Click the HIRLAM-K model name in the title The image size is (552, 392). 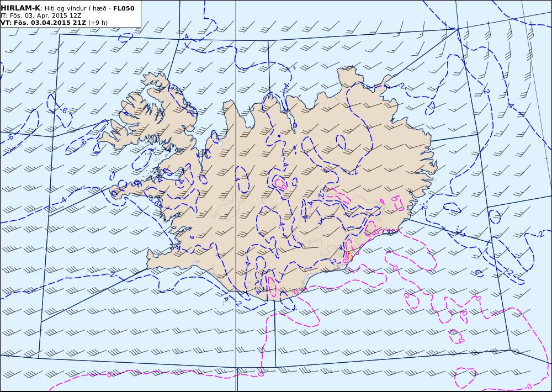pyautogui.click(x=20, y=8)
